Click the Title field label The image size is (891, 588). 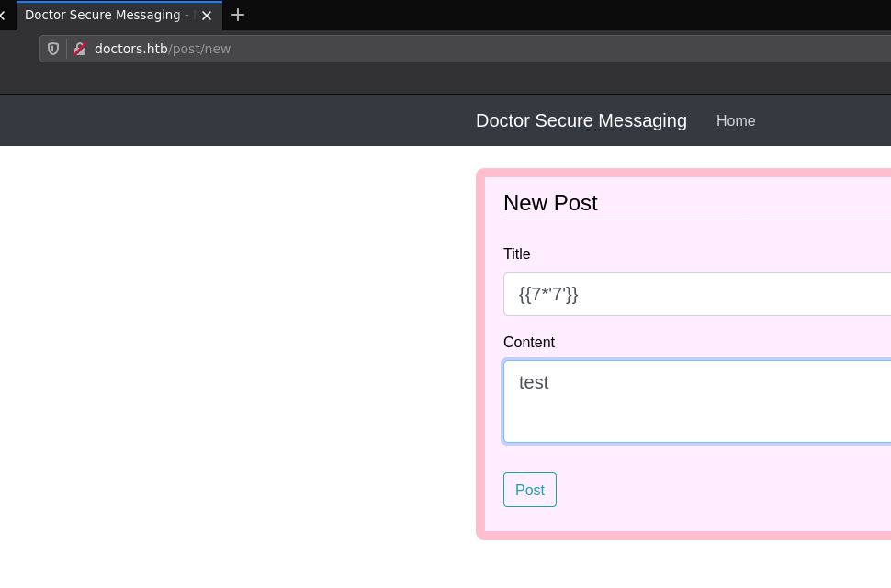pos(516,254)
